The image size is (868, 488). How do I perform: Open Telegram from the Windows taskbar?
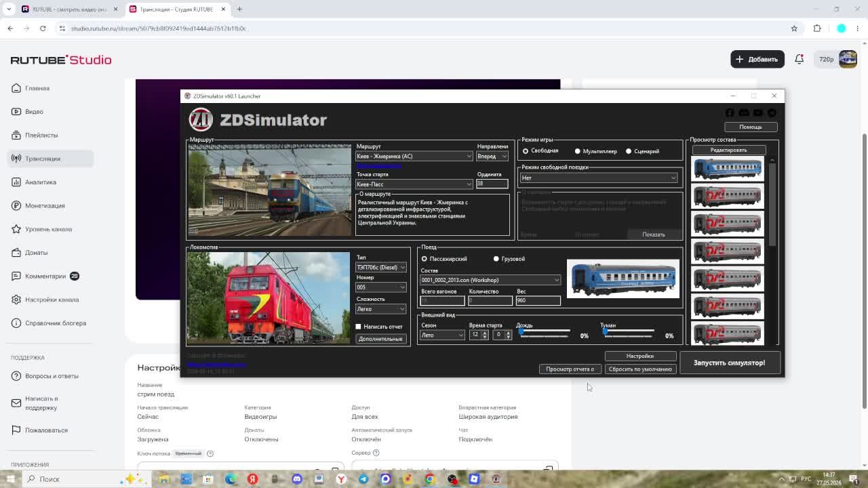point(363,479)
